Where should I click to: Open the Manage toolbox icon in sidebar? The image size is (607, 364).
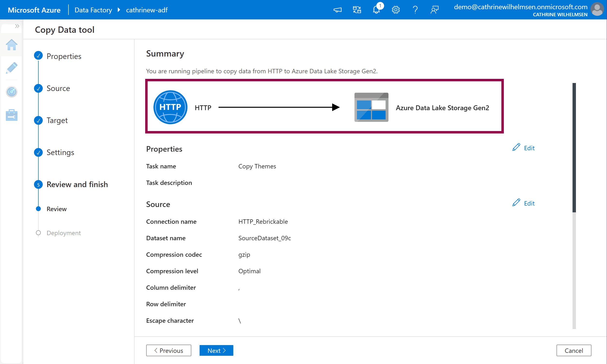(11, 115)
